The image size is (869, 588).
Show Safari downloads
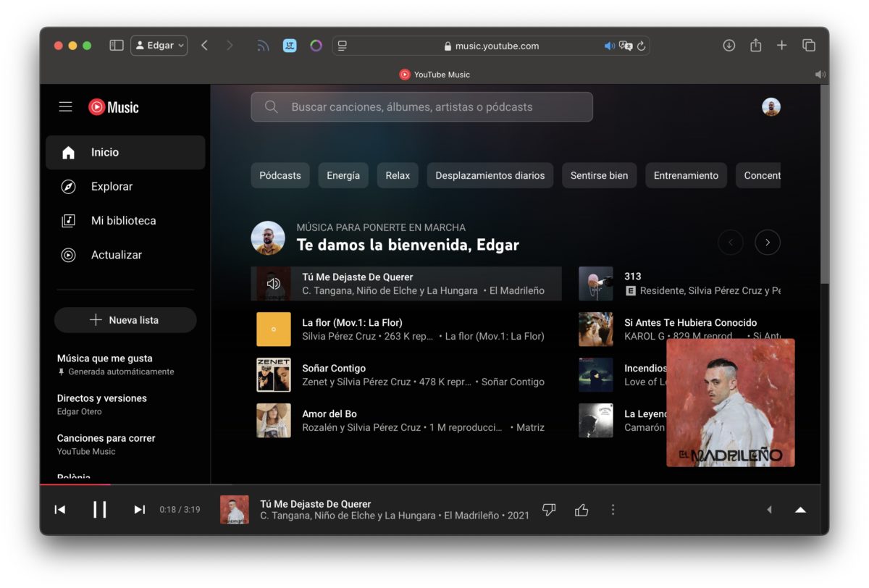pos(729,46)
